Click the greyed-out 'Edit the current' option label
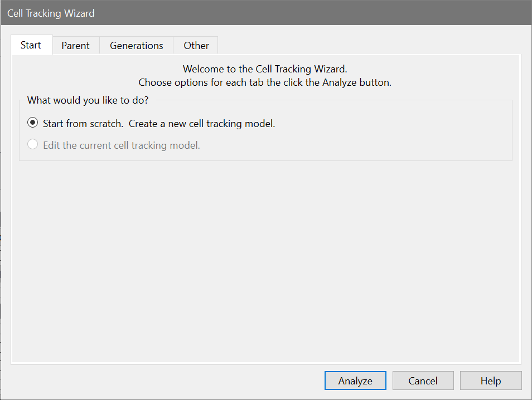The image size is (532, 400). (x=121, y=145)
